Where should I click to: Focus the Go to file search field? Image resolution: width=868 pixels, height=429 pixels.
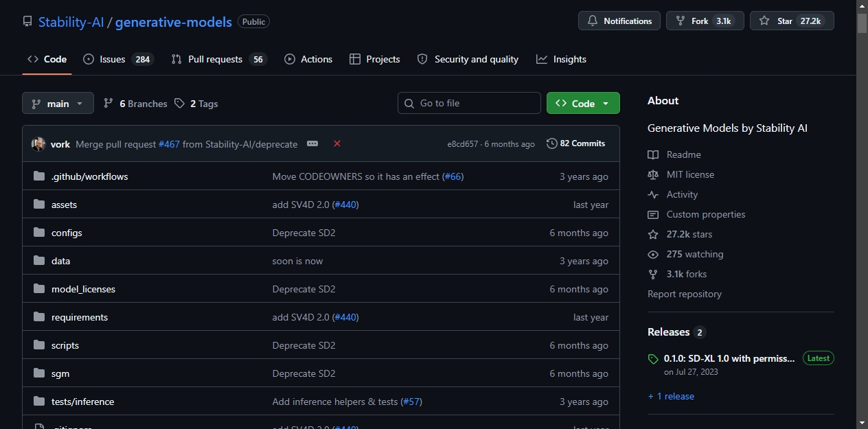click(x=469, y=103)
